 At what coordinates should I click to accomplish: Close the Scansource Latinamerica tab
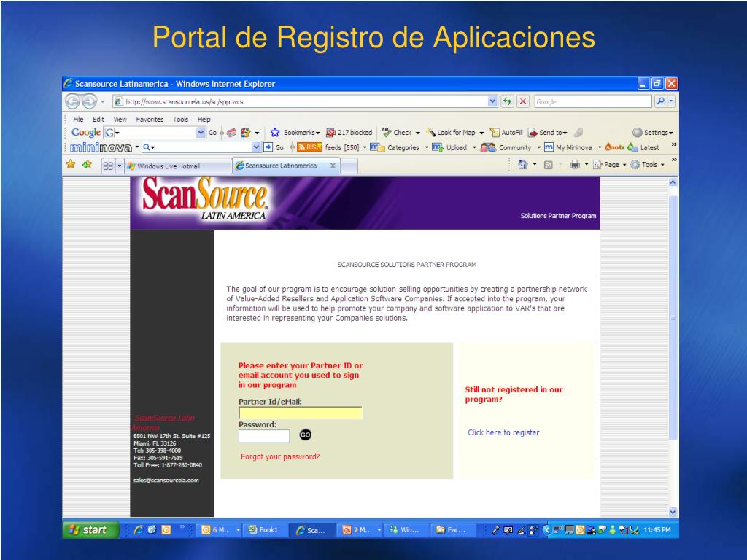click(333, 166)
